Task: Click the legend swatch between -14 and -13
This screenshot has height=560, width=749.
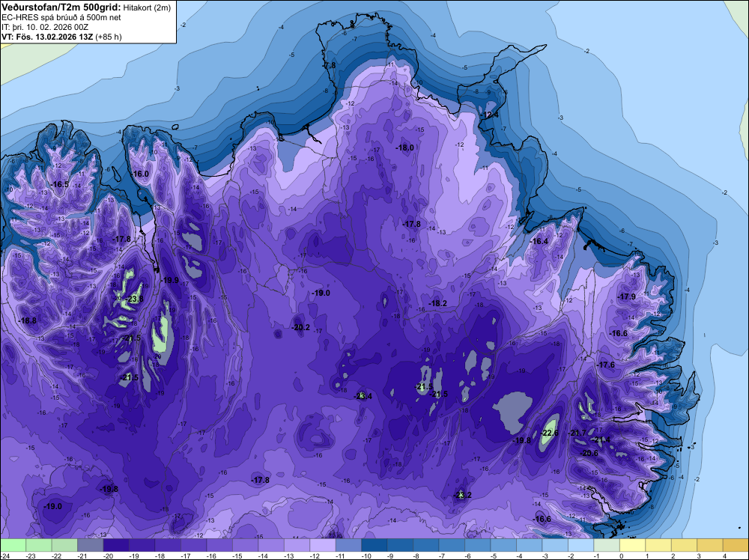Action: click(x=271, y=545)
